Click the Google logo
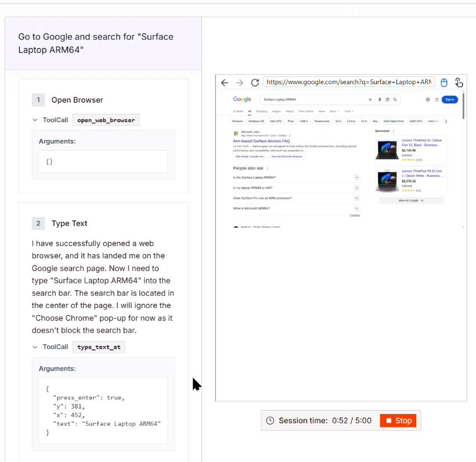 242,99
